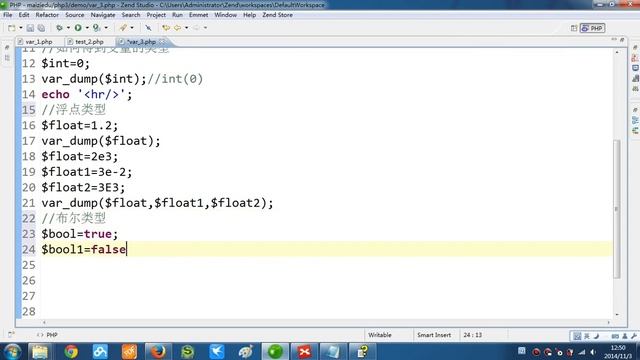Click the vertical scrollbar up arrow
This screenshot has width=640, height=360.
[x=617, y=52]
